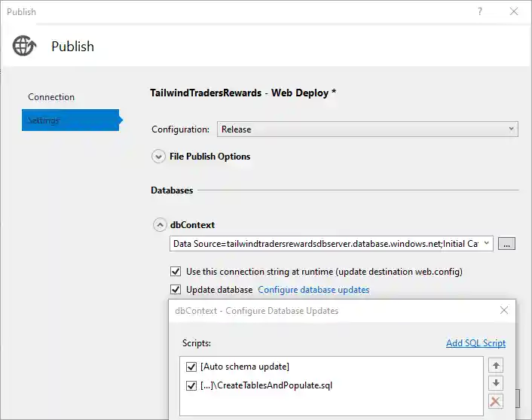Move the selected script down with the arrow
The height and width of the screenshot is (420, 532).
[x=496, y=383]
